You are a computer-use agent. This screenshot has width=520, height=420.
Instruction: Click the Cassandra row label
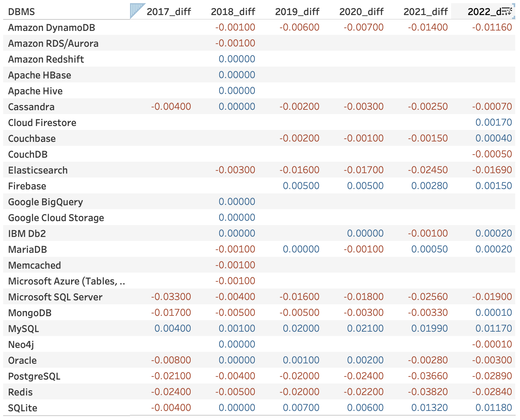[x=31, y=107]
